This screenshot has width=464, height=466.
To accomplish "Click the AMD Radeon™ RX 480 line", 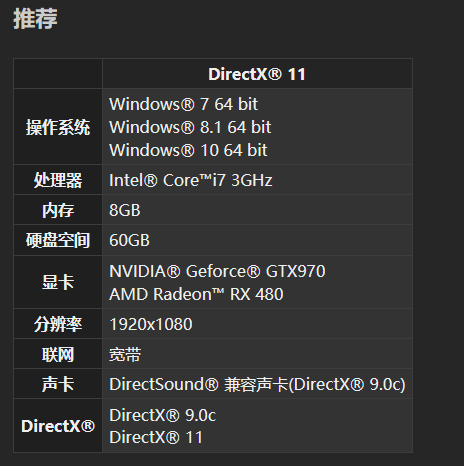I will (196, 294).
